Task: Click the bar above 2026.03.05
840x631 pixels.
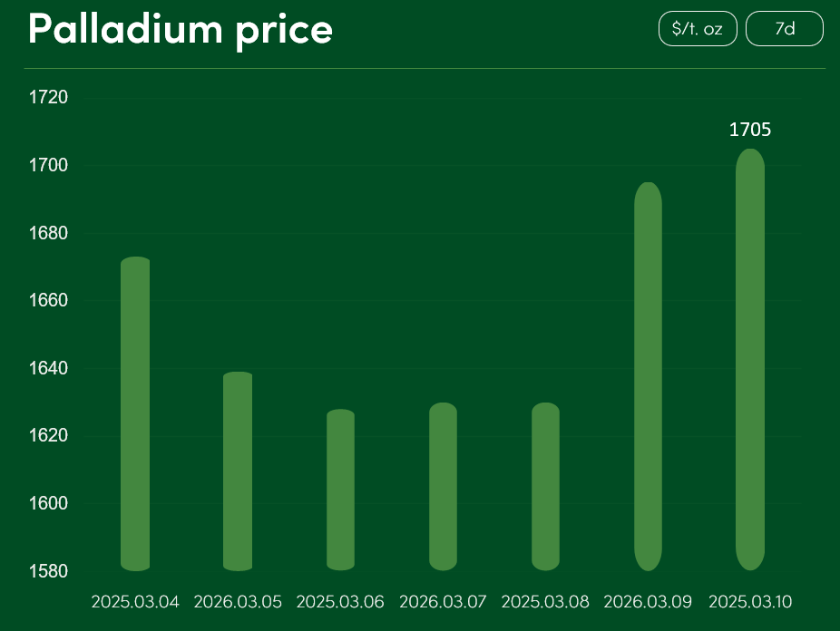Action: coord(238,471)
